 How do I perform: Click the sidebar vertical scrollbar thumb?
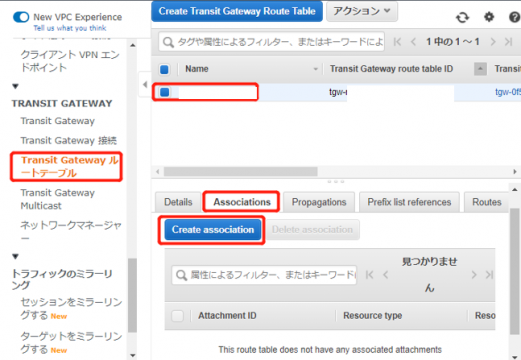coord(132,295)
